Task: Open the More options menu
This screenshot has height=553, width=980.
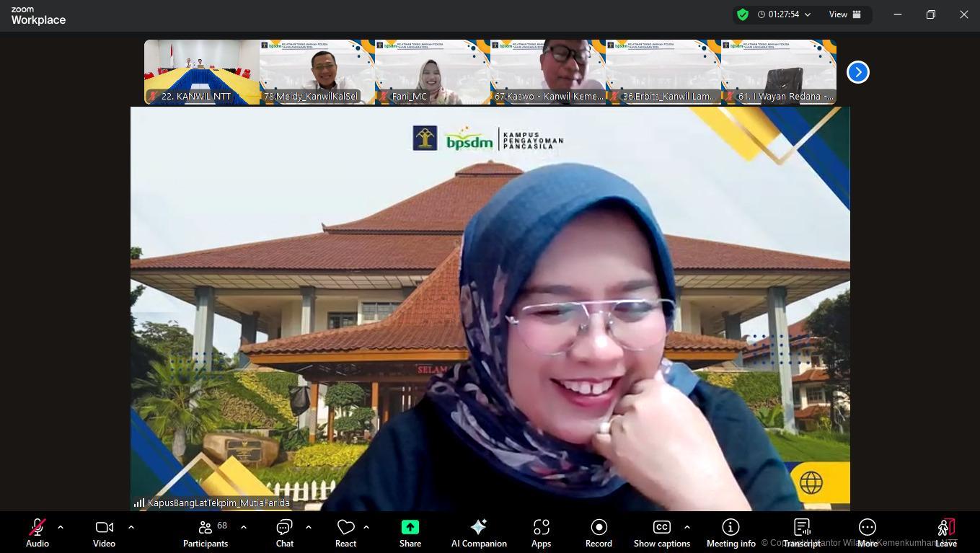Action: coord(867,532)
